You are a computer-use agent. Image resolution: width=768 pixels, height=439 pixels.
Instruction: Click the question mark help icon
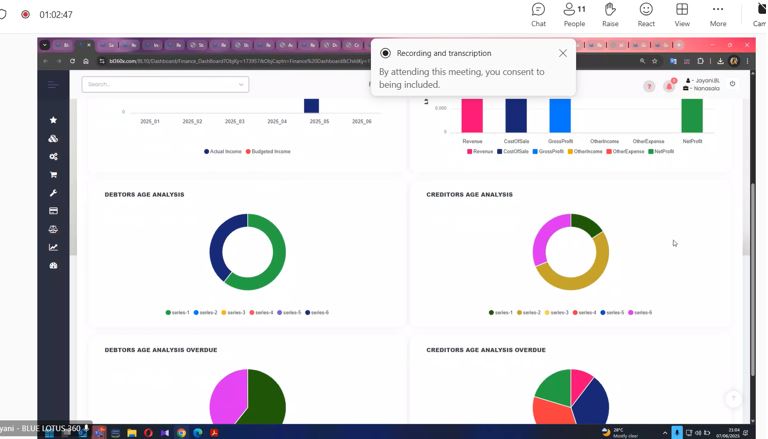click(x=649, y=87)
